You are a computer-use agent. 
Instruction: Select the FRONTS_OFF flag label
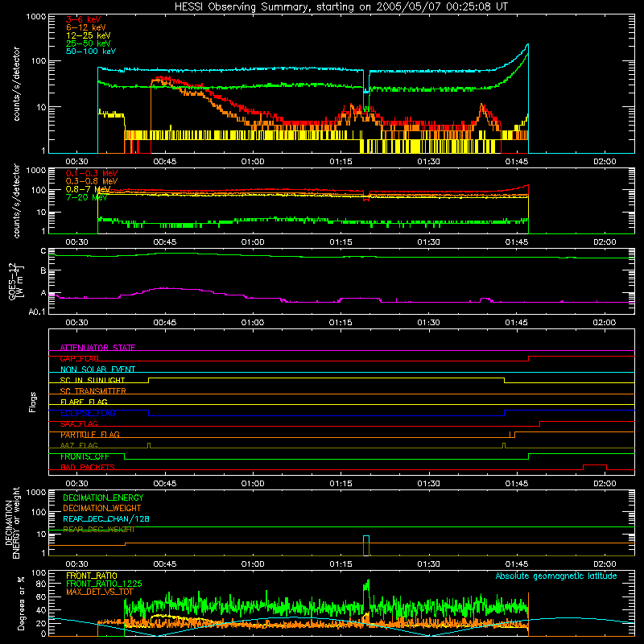85,456
